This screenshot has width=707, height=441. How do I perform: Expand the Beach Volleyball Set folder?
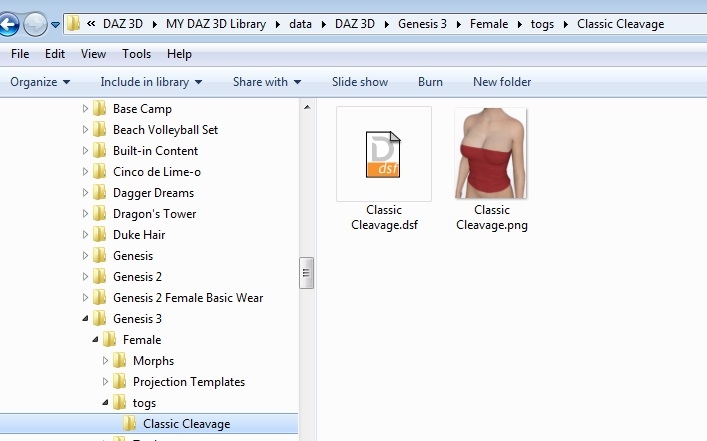coord(85,130)
